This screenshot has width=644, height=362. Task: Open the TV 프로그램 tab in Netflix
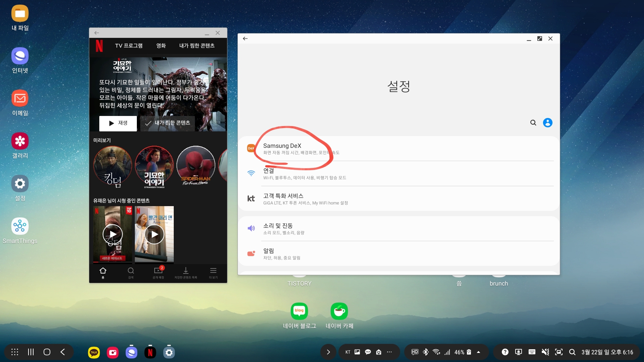pyautogui.click(x=129, y=46)
